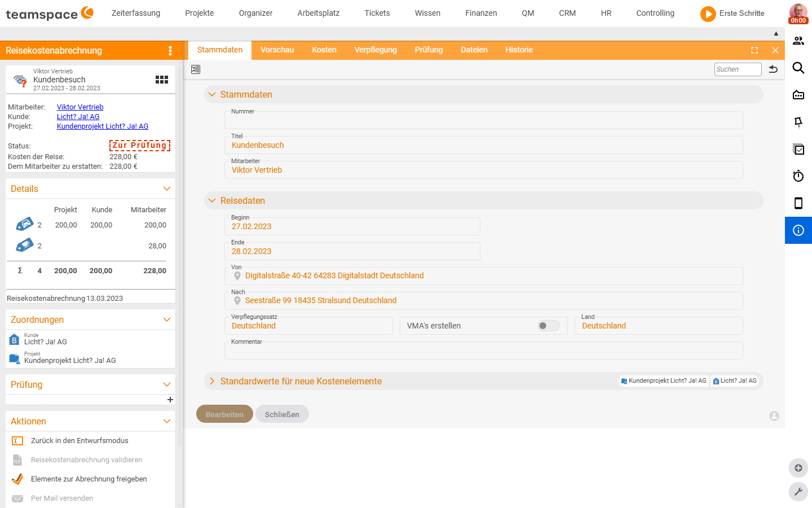Open the folder icon in right sidebar
Image resolution: width=812 pixels, height=508 pixels.
pyautogui.click(x=798, y=95)
